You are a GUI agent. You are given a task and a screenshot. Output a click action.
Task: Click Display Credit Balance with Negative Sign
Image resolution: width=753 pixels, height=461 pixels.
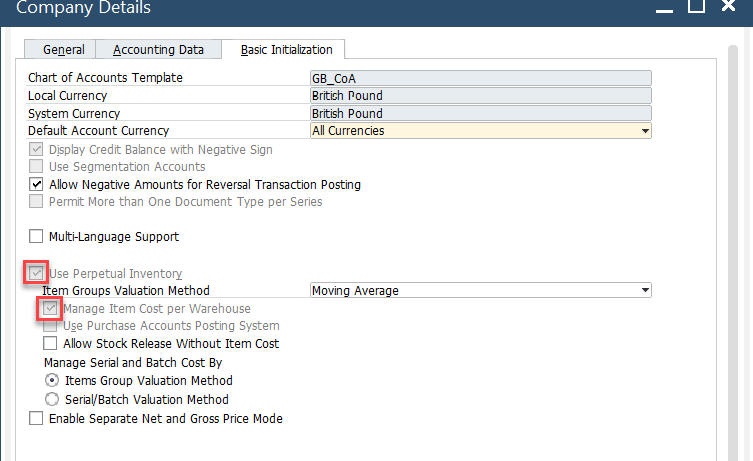[x=37, y=150]
